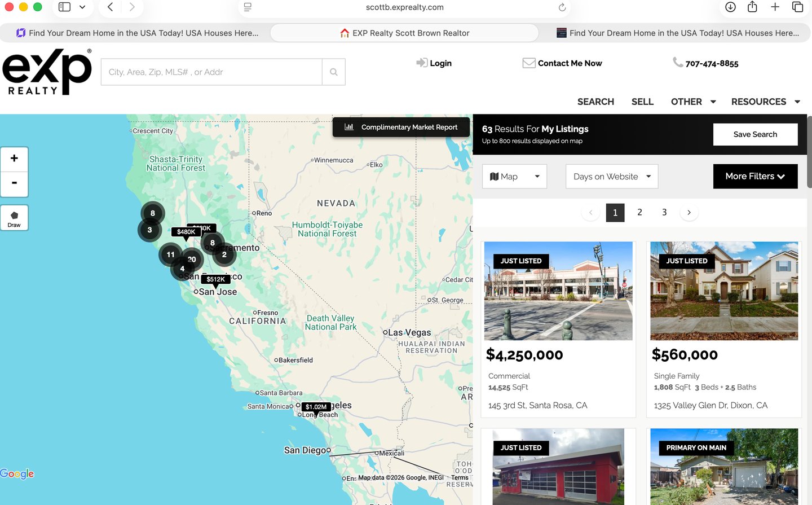This screenshot has height=505, width=812.
Task: Go to results page 3
Action: [664, 212]
